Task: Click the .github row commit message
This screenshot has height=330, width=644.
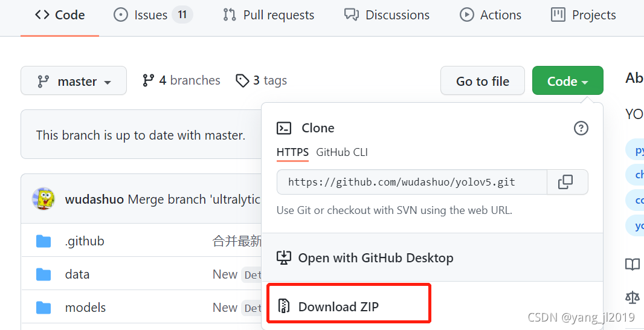Action: pyautogui.click(x=237, y=241)
